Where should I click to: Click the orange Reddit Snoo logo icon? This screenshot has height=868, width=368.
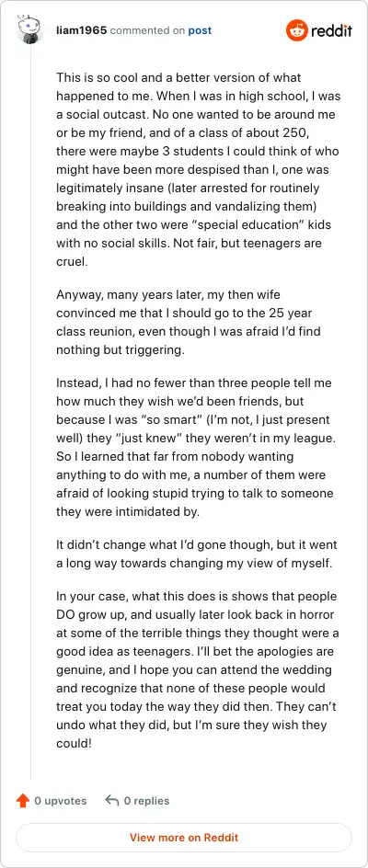pyautogui.click(x=296, y=30)
